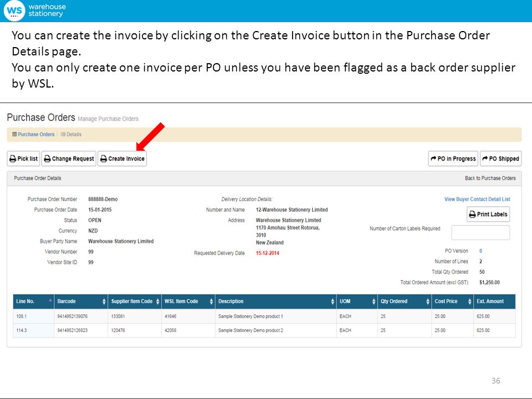Sort table by UOM column
The height and width of the screenshot is (399, 532).
pyautogui.click(x=357, y=301)
